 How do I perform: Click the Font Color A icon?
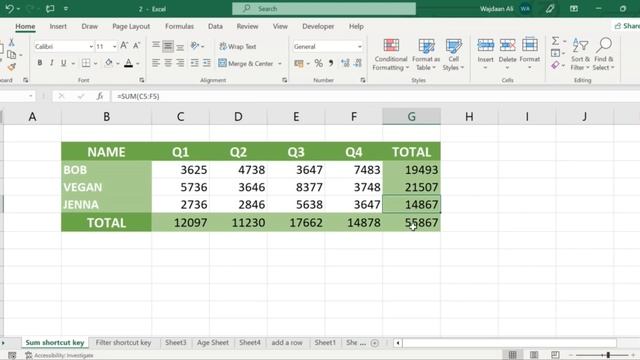pyautogui.click(x=129, y=63)
